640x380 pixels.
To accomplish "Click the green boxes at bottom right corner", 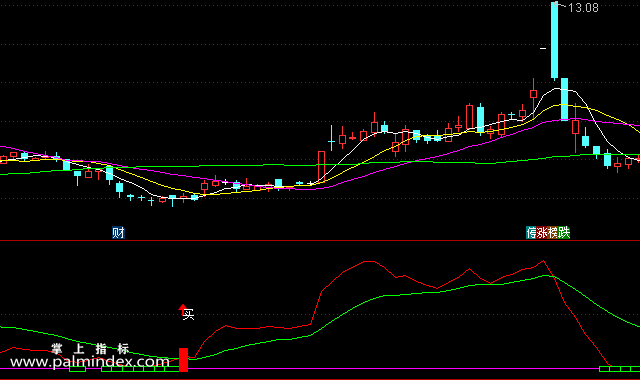I will pyautogui.click(x=619, y=369).
